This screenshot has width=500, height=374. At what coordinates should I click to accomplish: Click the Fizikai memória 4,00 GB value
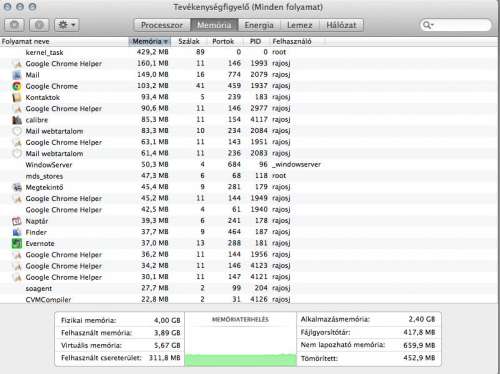167,320
